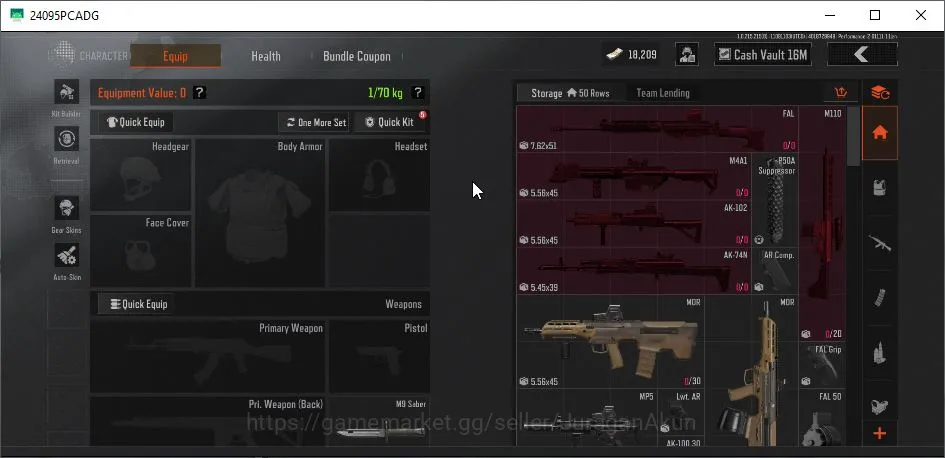Select the FAL rifle in storage

tap(658, 130)
